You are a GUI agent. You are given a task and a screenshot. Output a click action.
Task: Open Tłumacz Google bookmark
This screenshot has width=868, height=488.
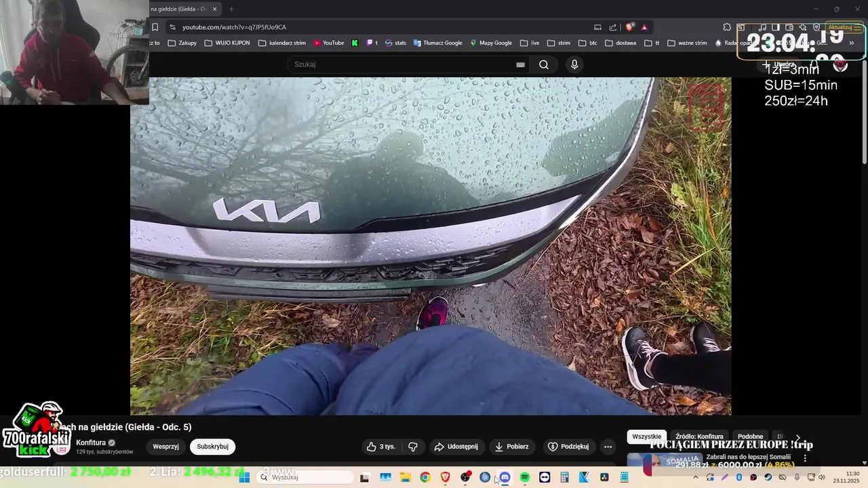pos(437,43)
